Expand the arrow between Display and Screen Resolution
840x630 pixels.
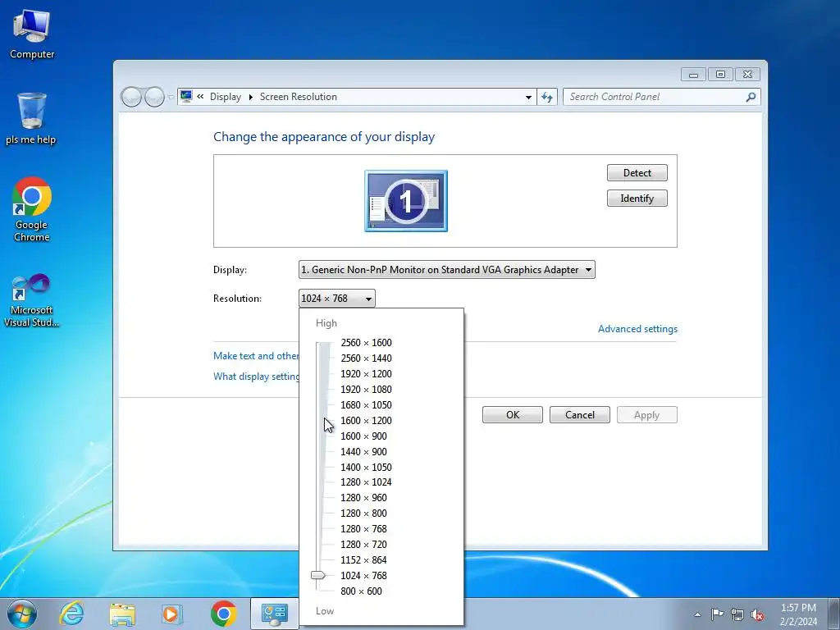250,97
